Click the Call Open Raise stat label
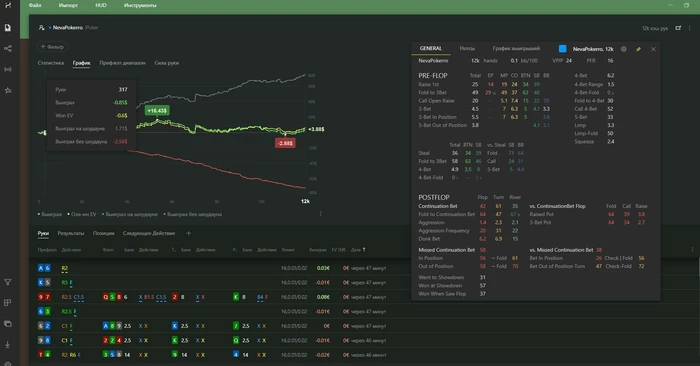700x366 pixels. pos(436,100)
